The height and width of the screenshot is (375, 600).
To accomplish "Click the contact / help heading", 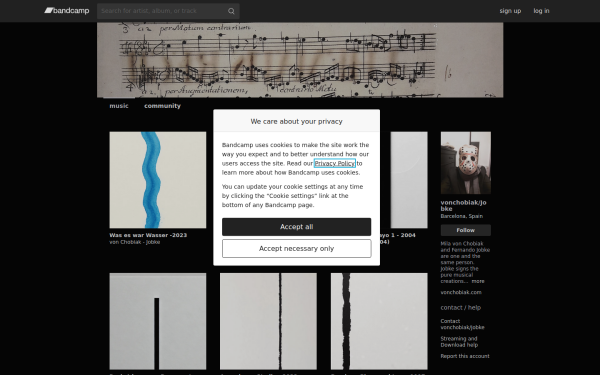I will 460,308.
